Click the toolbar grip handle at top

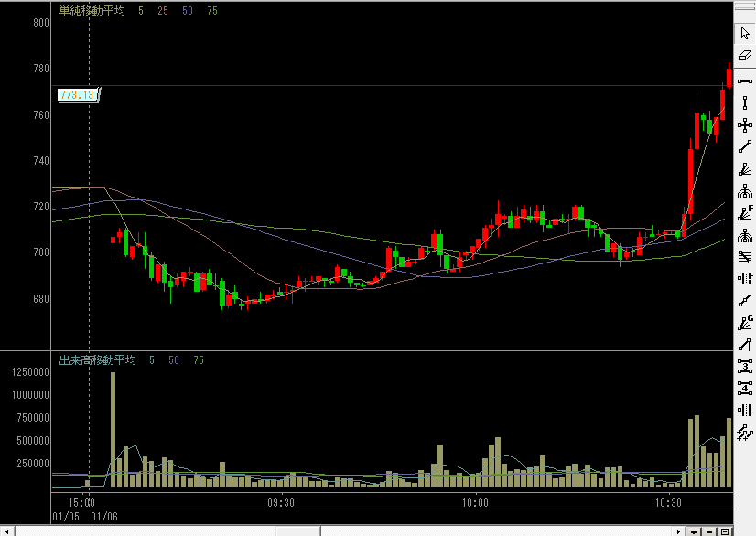(745, 6)
